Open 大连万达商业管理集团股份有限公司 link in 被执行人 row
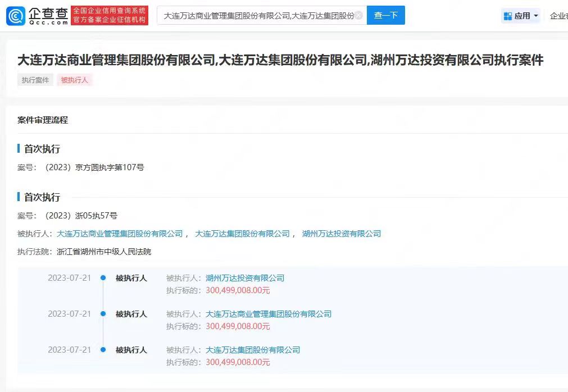The image size is (568, 392). [120, 234]
